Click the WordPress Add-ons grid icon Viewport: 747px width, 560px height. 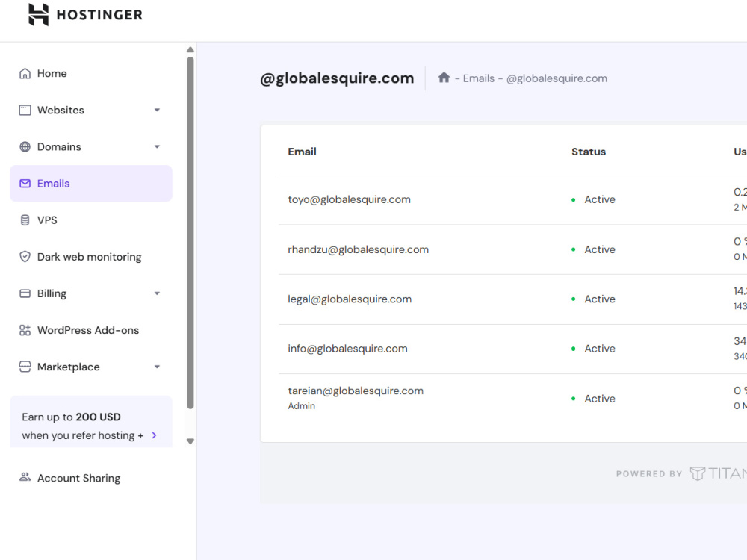tap(25, 330)
